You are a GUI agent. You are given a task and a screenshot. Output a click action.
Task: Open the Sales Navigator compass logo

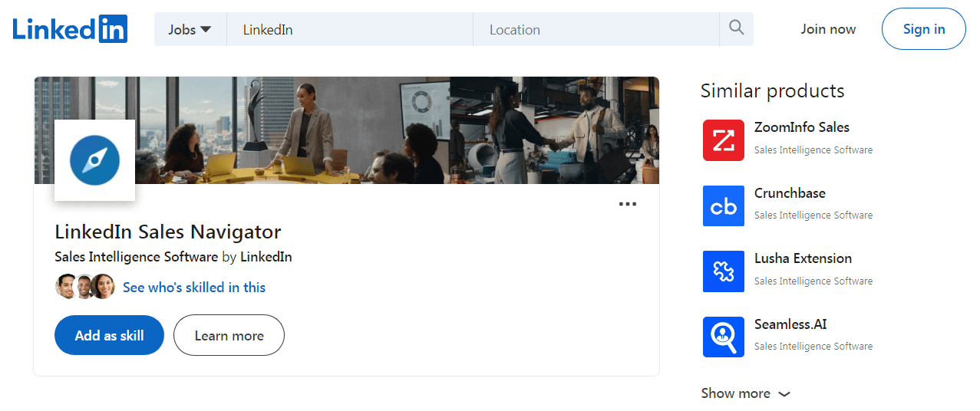[94, 160]
